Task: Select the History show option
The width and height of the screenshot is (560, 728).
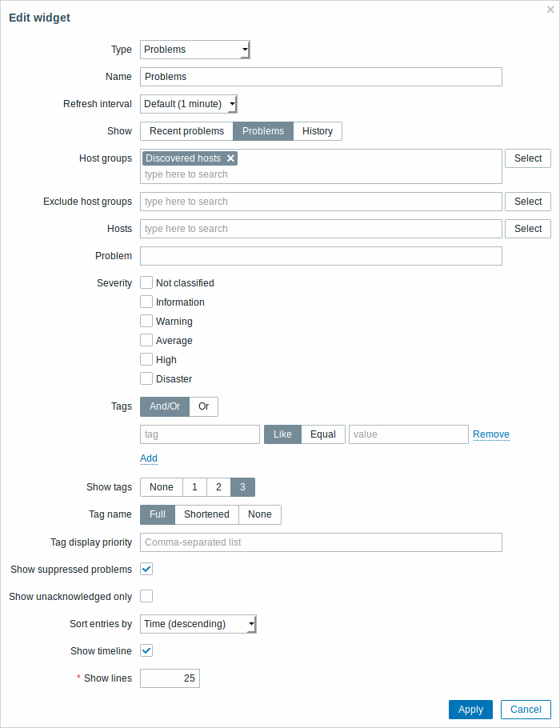Action: click(318, 131)
